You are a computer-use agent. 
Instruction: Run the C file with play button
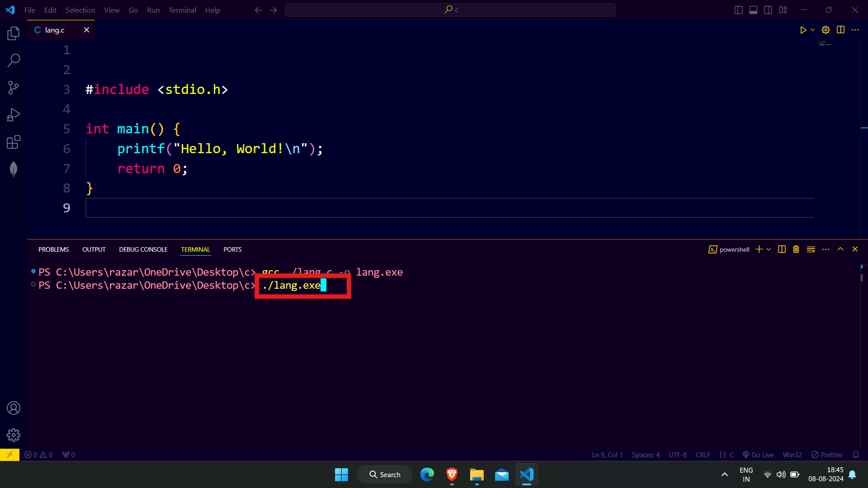(803, 30)
